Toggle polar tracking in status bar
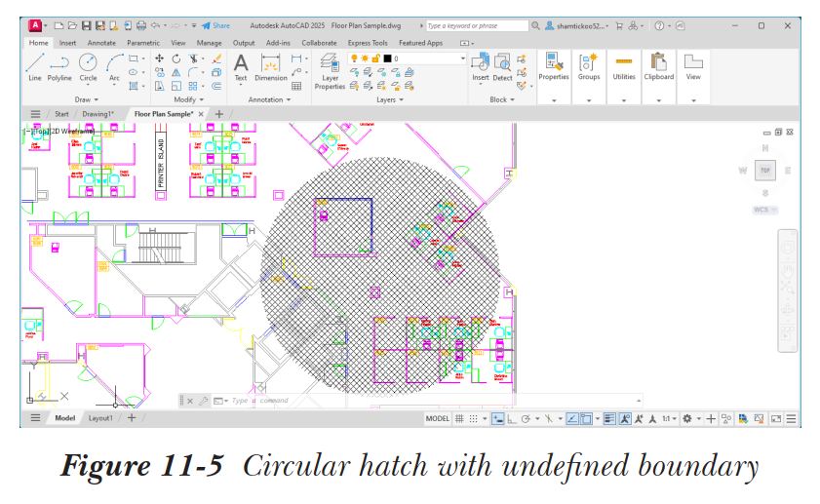The image size is (820, 504). click(x=527, y=419)
